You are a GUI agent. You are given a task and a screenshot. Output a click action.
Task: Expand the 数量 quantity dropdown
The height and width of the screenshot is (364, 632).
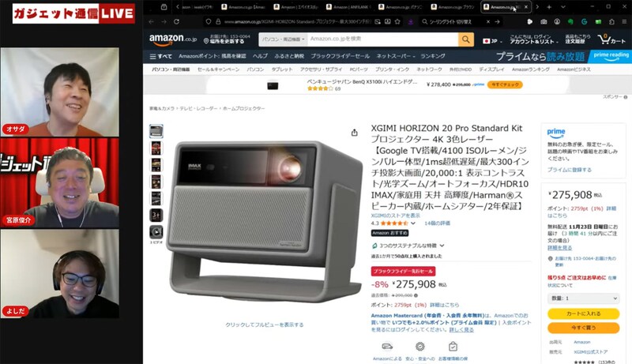point(583,298)
